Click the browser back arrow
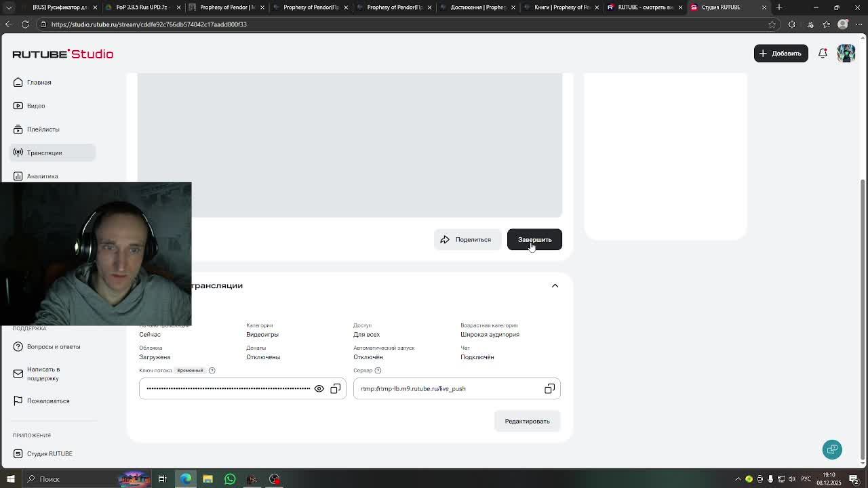 pos(9,24)
